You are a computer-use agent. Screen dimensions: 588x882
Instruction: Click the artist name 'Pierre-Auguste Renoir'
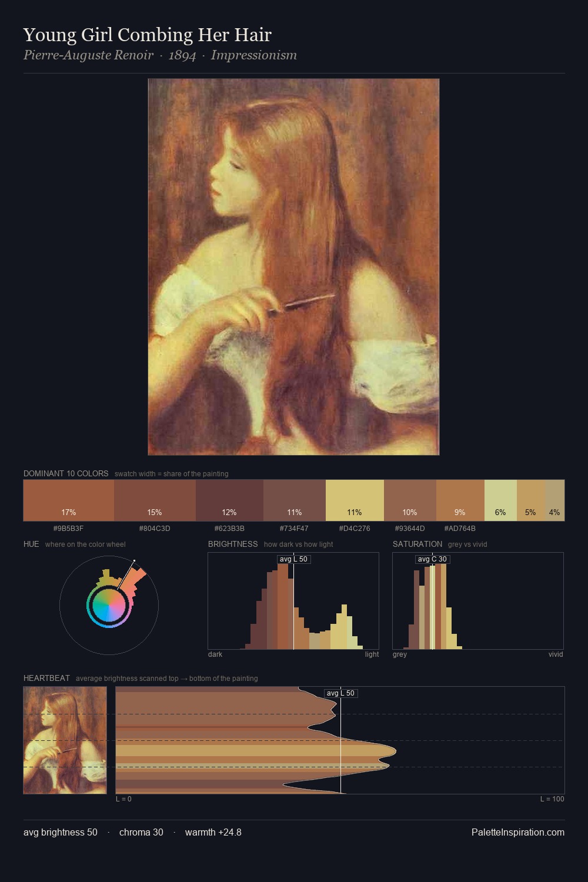point(88,55)
